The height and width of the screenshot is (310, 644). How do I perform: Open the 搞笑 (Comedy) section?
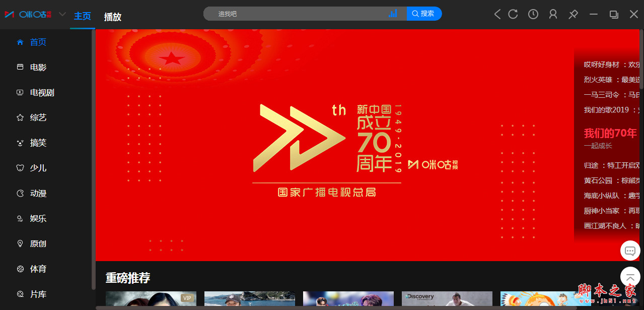click(38, 143)
